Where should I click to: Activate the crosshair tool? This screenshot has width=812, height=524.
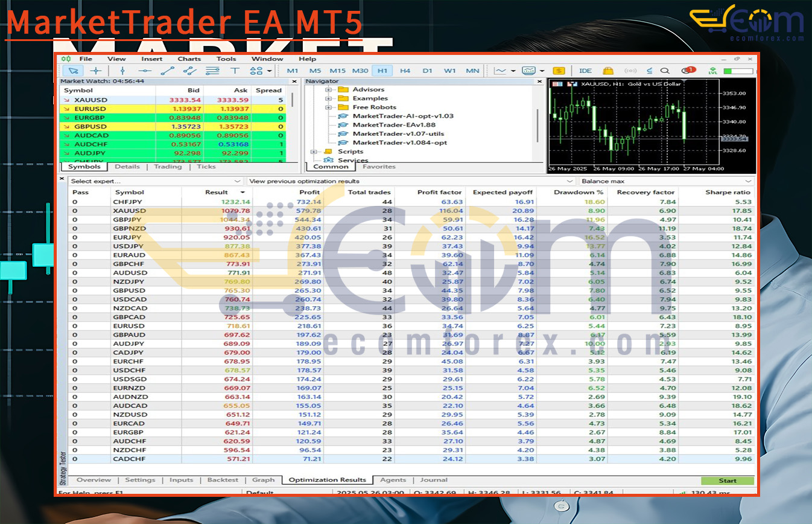coord(95,71)
